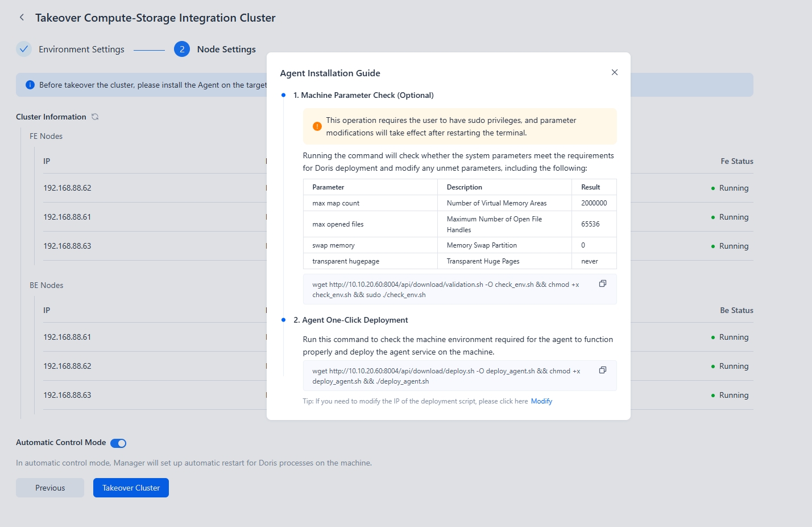Refresh the Cluster Information list
Screen dimensions: 812x527
tap(95, 117)
